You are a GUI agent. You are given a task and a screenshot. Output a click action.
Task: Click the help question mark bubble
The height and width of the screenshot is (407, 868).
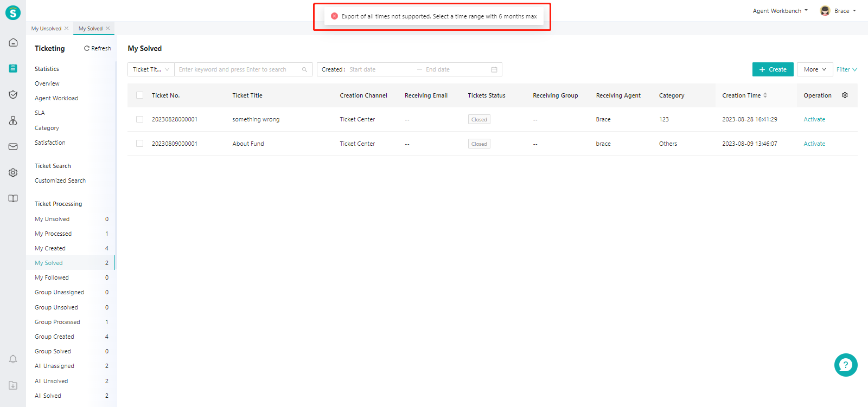click(846, 365)
